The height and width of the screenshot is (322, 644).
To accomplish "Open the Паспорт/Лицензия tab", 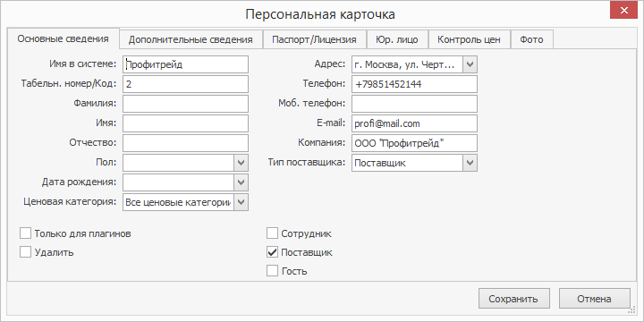I will point(314,40).
